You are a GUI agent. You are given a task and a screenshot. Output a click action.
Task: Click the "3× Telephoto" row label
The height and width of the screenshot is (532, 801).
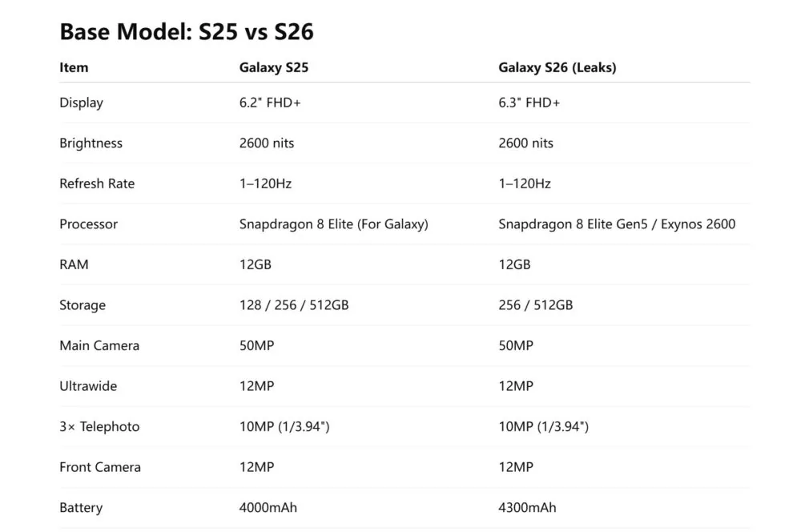pyautogui.click(x=99, y=426)
